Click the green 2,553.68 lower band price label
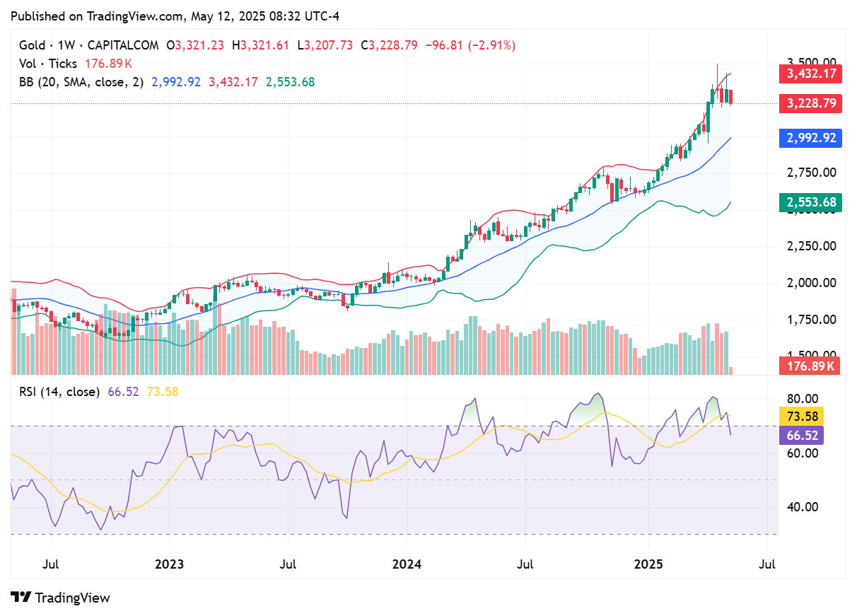The width and height of the screenshot is (857, 616). coord(810,202)
